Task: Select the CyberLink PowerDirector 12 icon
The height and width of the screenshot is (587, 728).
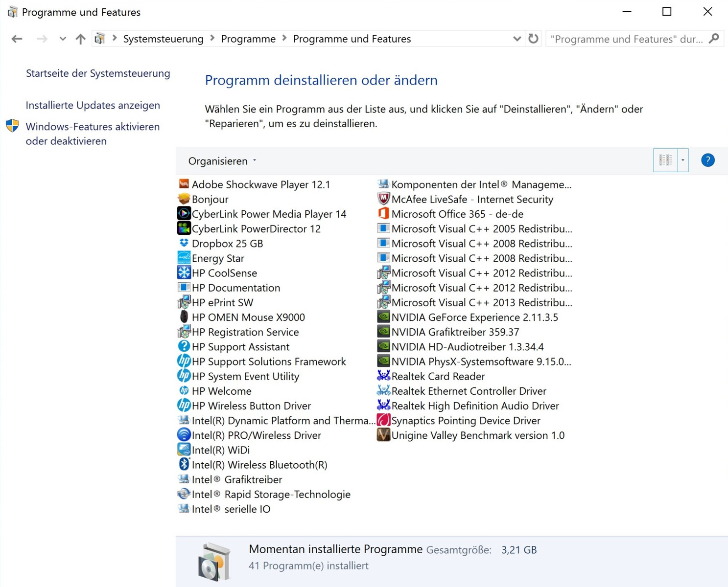Action: 184,228
